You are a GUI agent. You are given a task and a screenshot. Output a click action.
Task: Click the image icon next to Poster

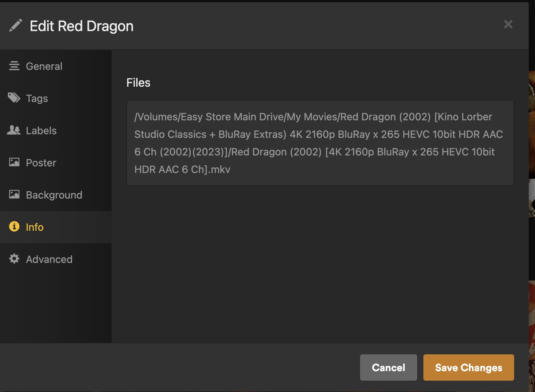[14, 162]
